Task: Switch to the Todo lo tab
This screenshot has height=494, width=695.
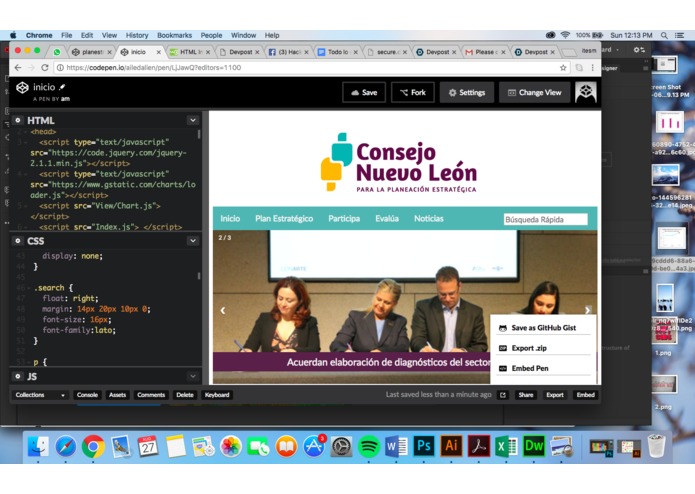Action: click(338, 52)
